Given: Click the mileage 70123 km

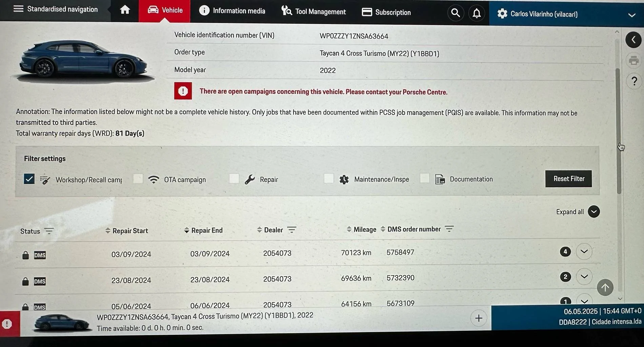Looking at the screenshot, I should click(x=356, y=253).
